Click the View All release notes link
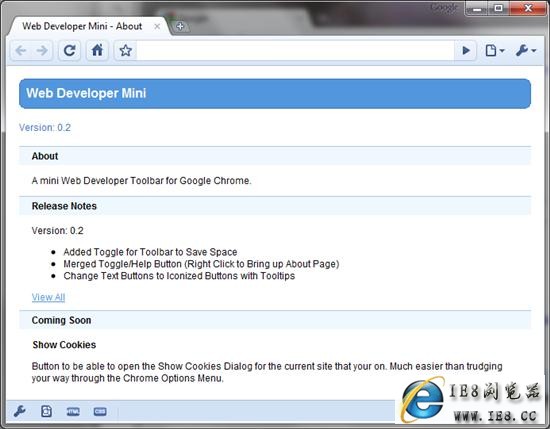This screenshot has width=550, height=429. coord(48,297)
